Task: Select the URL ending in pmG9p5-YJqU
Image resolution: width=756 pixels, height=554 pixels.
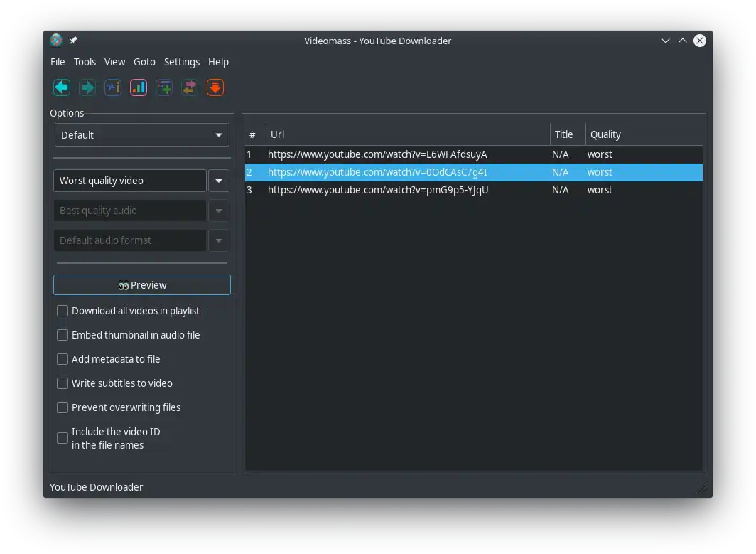Action: (x=378, y=190)
